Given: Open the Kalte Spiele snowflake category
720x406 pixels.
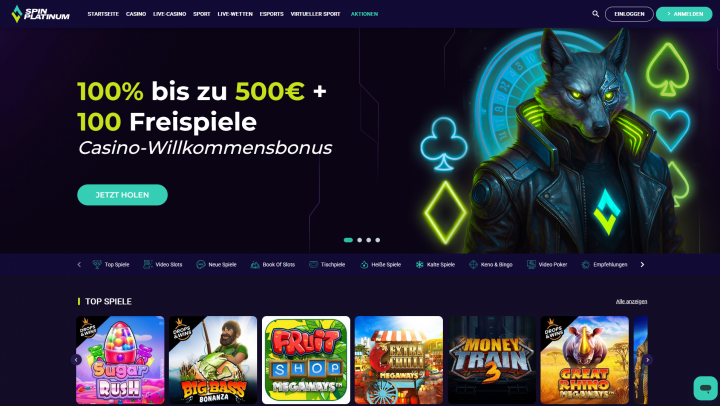Looking at the screenshot, I should coord(435,265).
